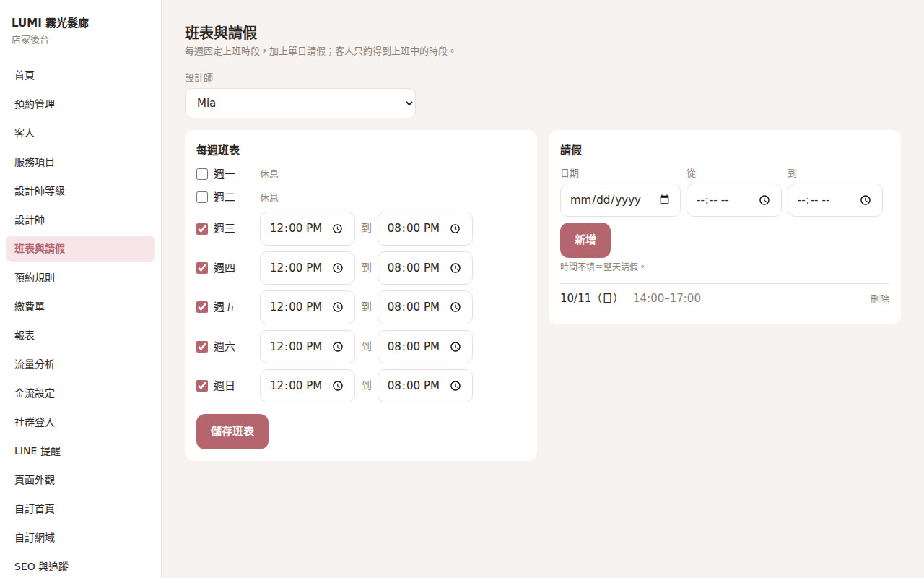924x578 pixels.
Task: Open 頁面外觀 in sidebar
Action: click(x=80, y=480)
